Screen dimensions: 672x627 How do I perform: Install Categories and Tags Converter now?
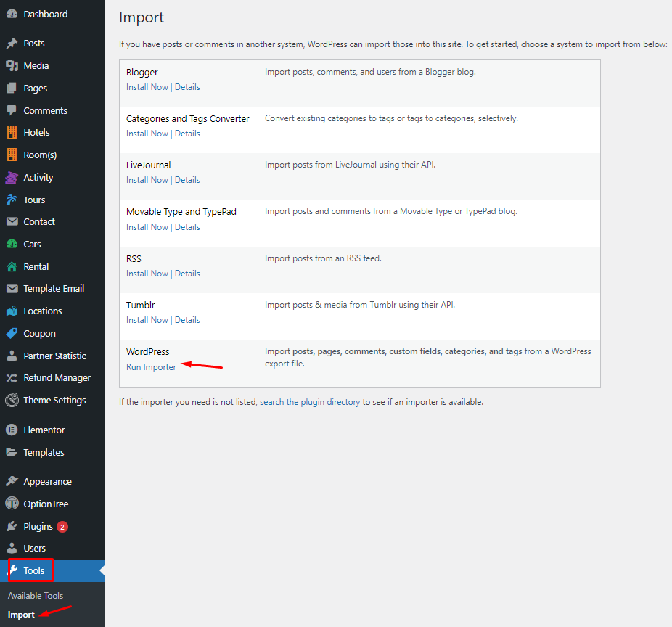pos(147,134)
